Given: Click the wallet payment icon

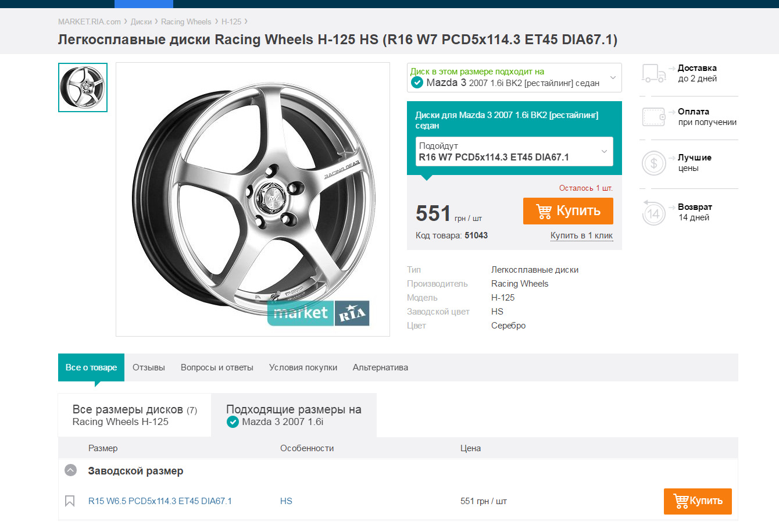Looking at the screenshot, I should tap(653, 117).
